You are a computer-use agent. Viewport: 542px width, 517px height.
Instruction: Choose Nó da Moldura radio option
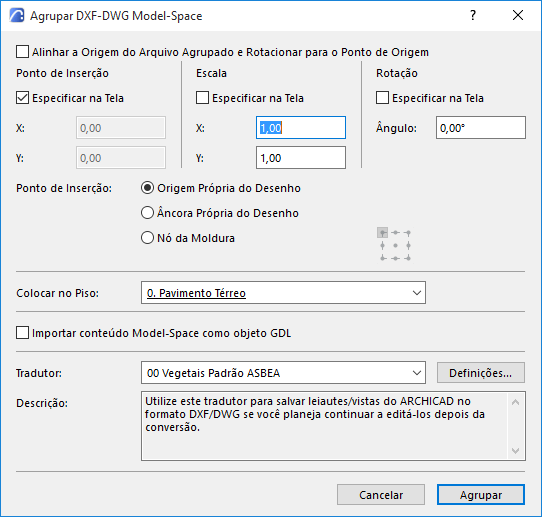(x=147, y=238)
